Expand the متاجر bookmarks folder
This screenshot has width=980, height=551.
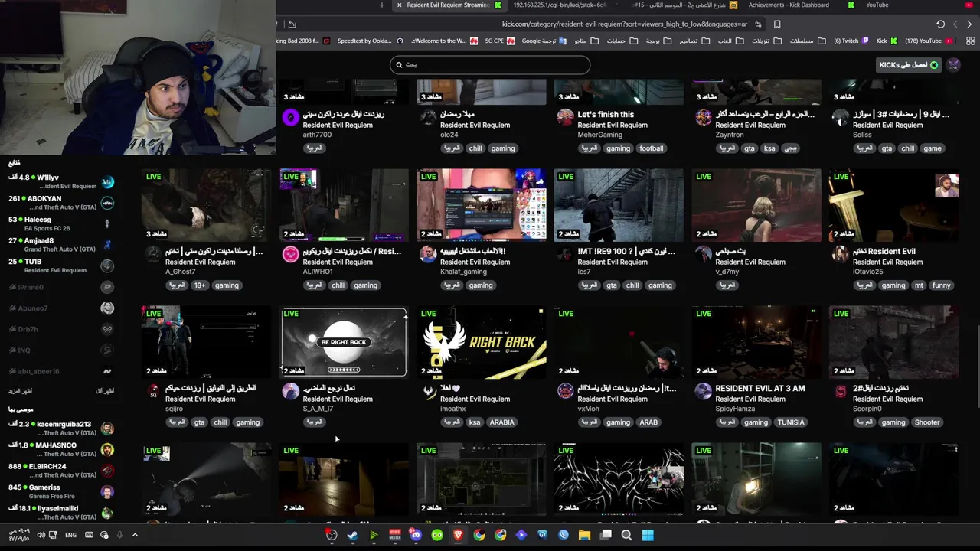click(586, 41)
